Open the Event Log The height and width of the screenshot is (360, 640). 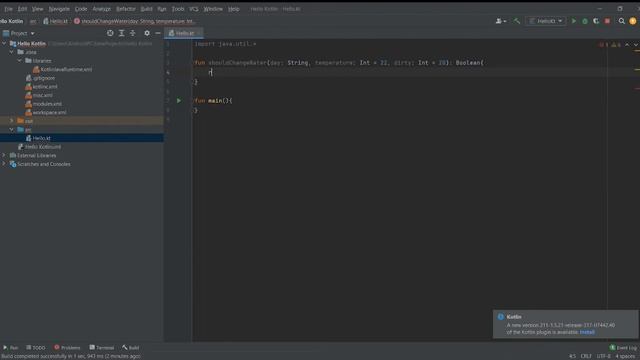click(624, 347)
